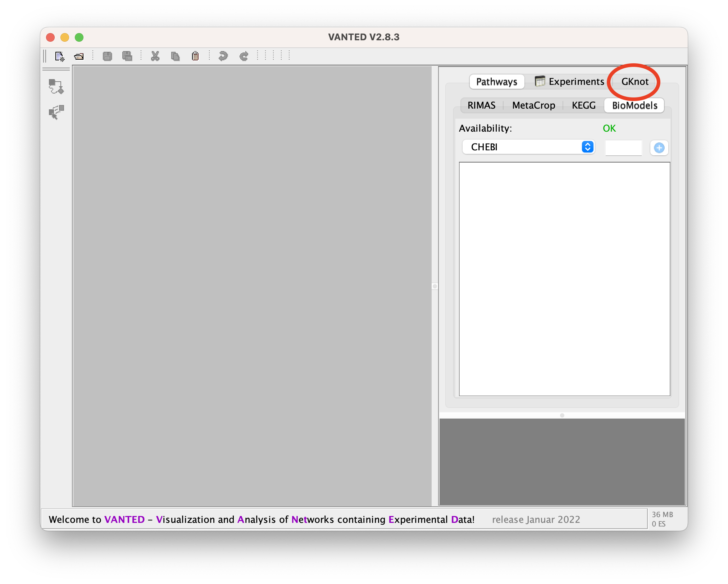Click the vertical split pane divider handle
Screen dimensions: 728x584
pyautogui.click(x=435, y=286)
